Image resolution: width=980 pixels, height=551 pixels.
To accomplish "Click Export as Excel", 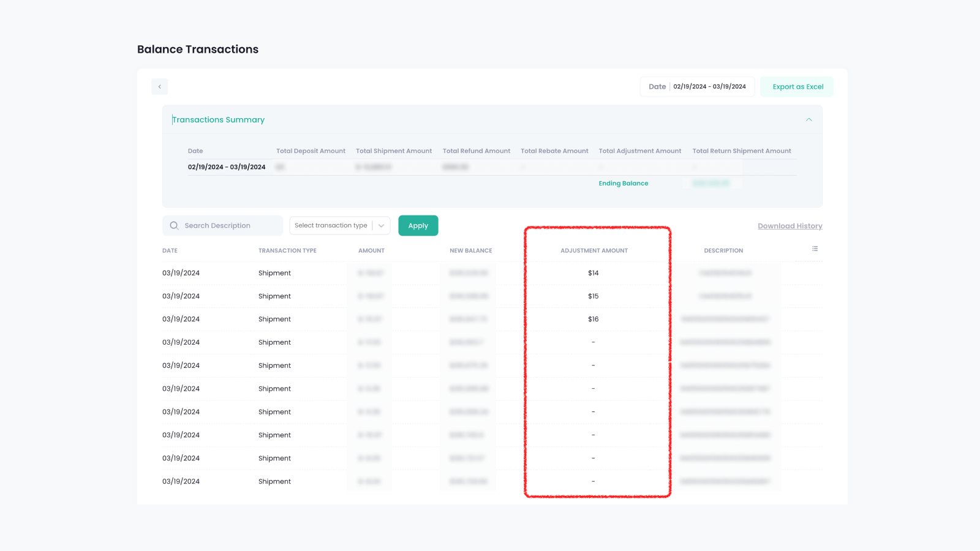I will coord(797,86).
